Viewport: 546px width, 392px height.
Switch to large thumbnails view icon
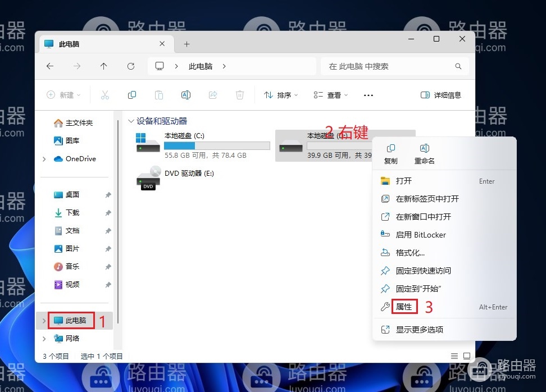(x=467, y=356)
